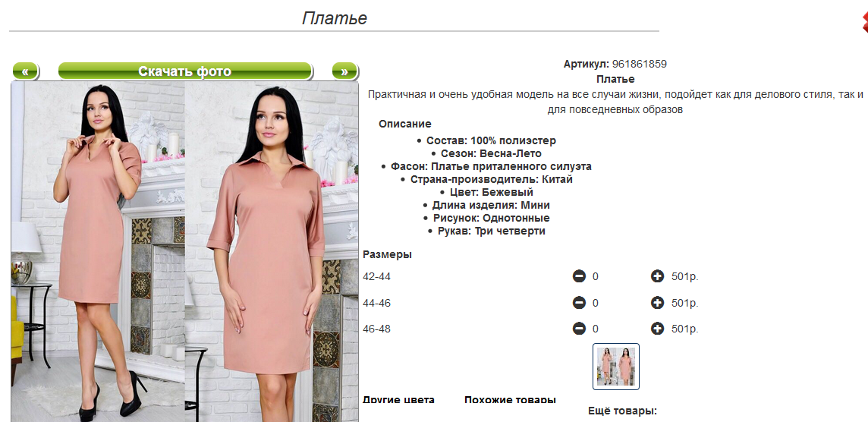Image resolution: width=868 pixels, height=422 pixels.
Task: Increase quantity for size 42-44
Action: [657, 276]
